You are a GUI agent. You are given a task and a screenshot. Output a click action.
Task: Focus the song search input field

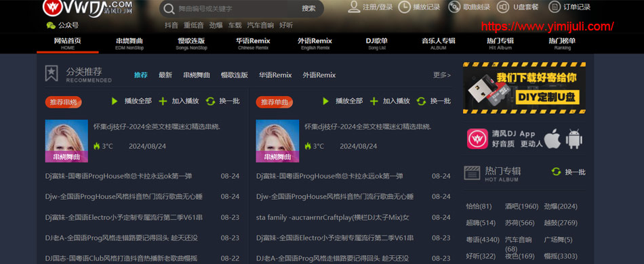coord(236,9)
